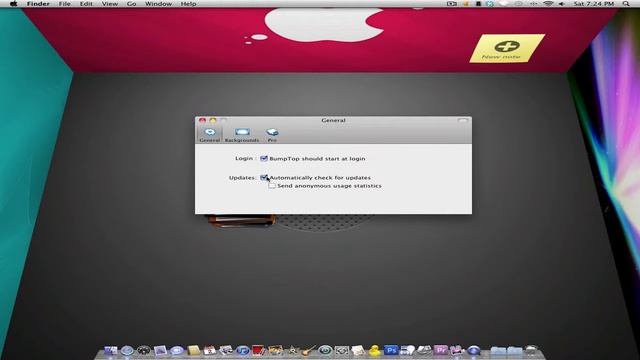Open the Trash in the Dock
The width and height of the screenshot is (640, 360).
click(531, 350)
